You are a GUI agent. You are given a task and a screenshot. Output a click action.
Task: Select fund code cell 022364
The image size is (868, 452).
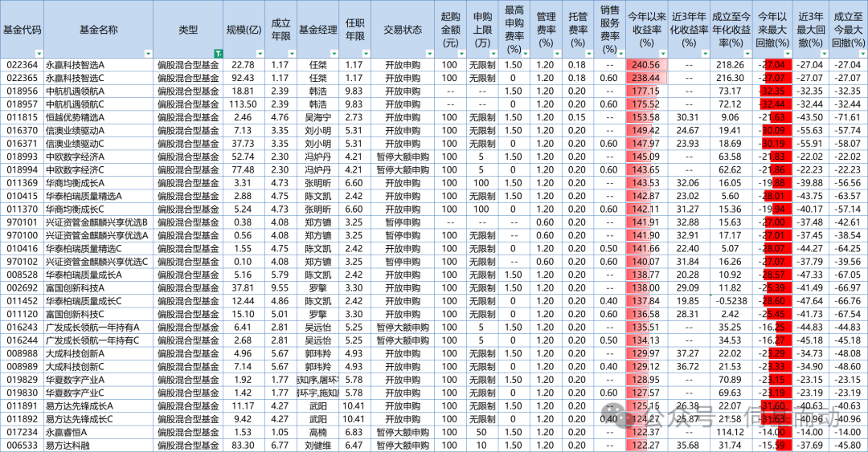[x=23, y=65]
